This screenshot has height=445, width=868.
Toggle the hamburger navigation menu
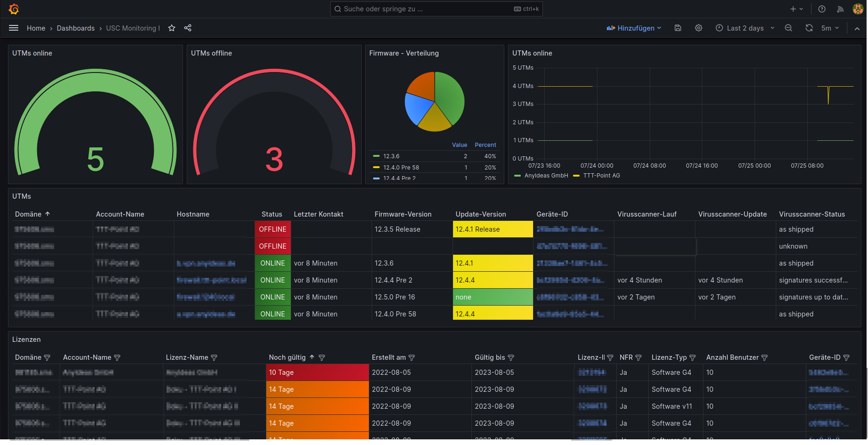point(14,28)
